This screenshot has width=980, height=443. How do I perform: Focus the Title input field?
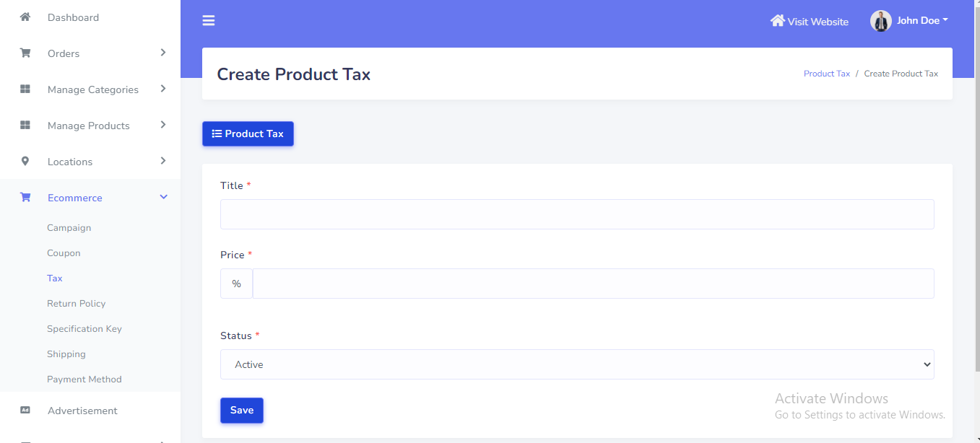coord(576,214)
